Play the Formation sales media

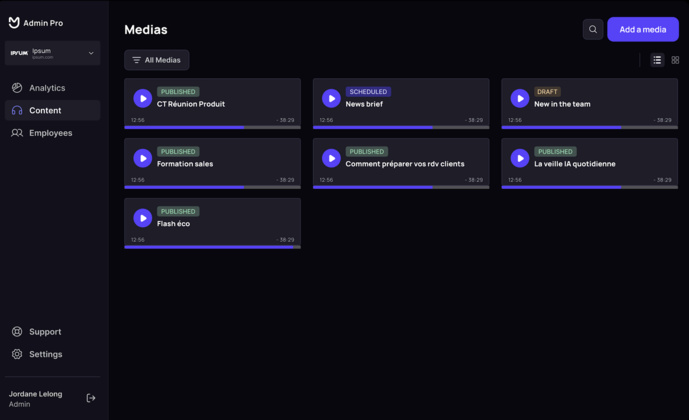coord(143,158)
